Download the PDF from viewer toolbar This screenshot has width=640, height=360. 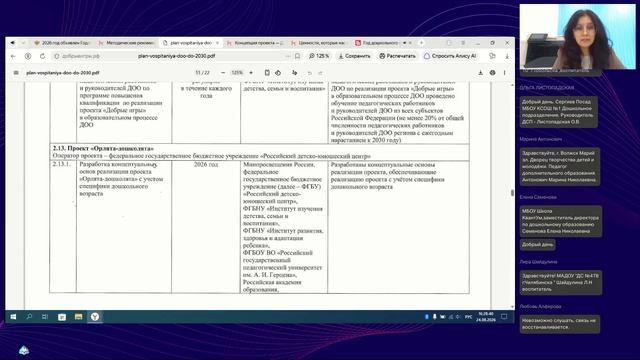click(480, 73)
